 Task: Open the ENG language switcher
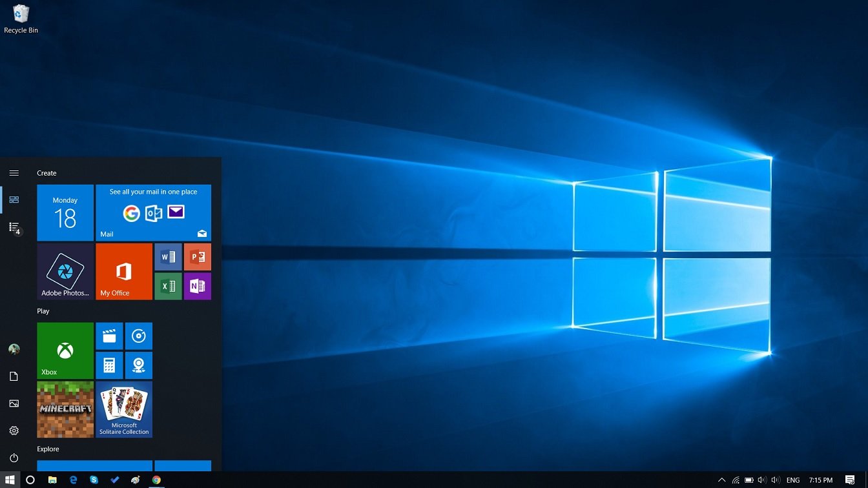click(793, 480)
